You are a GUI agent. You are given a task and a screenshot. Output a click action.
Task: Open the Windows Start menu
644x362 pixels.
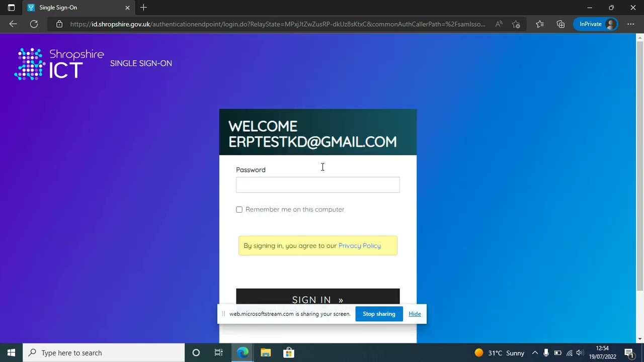click(x=11, y=352)
